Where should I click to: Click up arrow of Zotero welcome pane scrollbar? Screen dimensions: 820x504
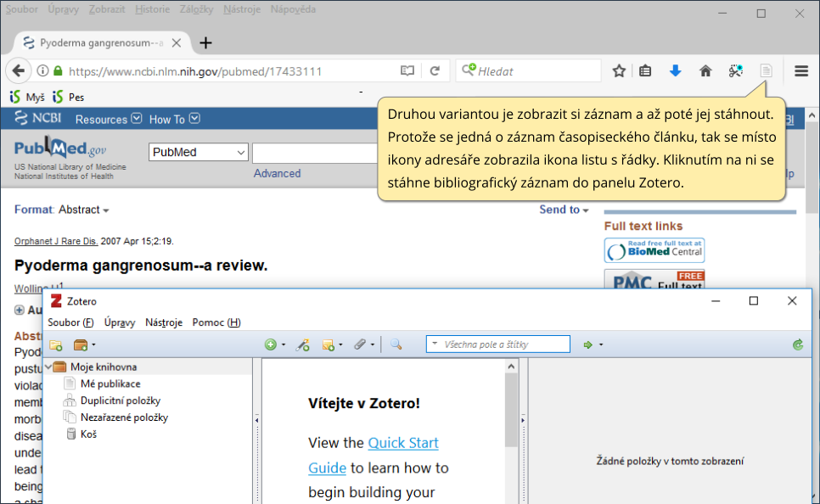point(511,367)
